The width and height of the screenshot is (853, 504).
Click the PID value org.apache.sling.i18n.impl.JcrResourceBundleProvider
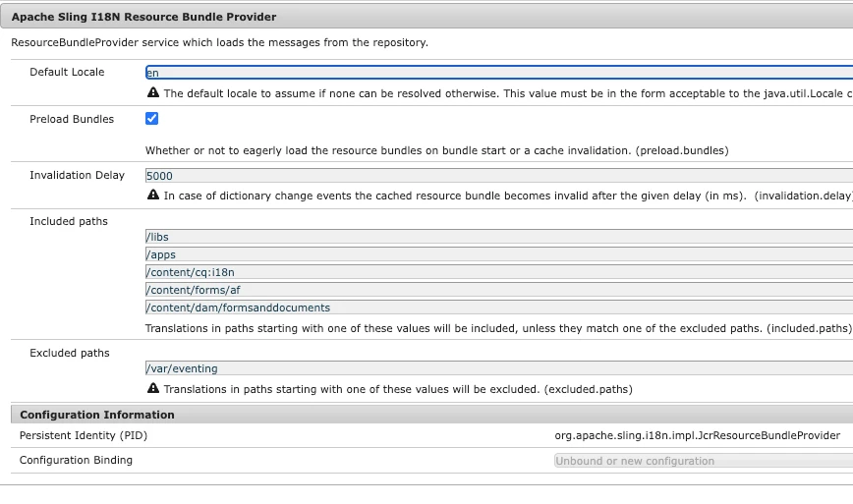(698, 435)
